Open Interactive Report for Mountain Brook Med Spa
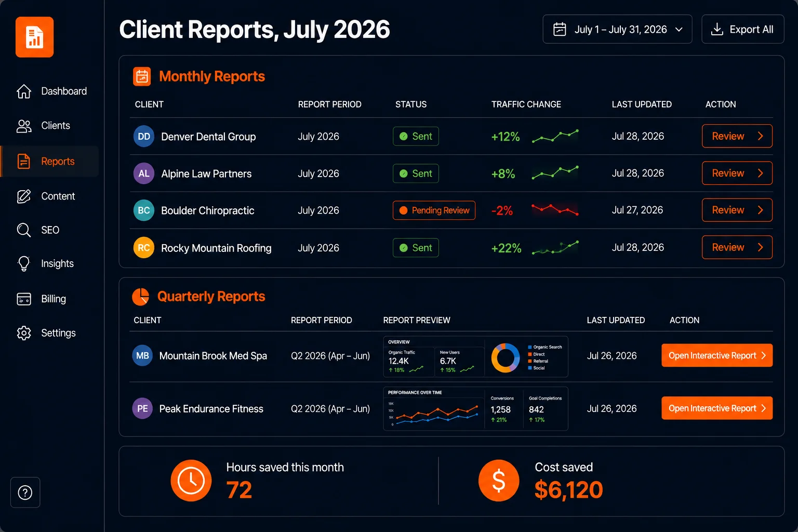 [717, 355]
